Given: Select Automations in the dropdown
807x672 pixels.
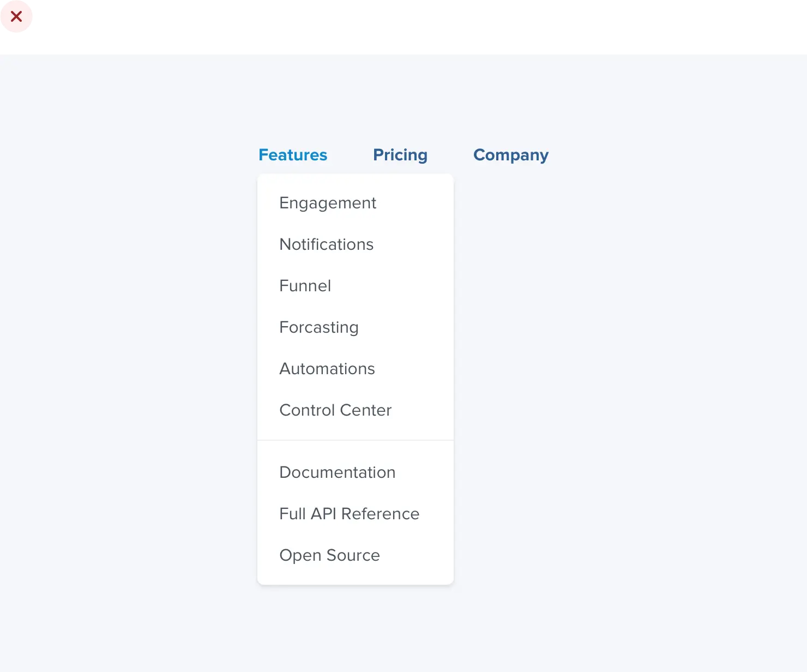Looking at the screenshot, I should (327, 369).
